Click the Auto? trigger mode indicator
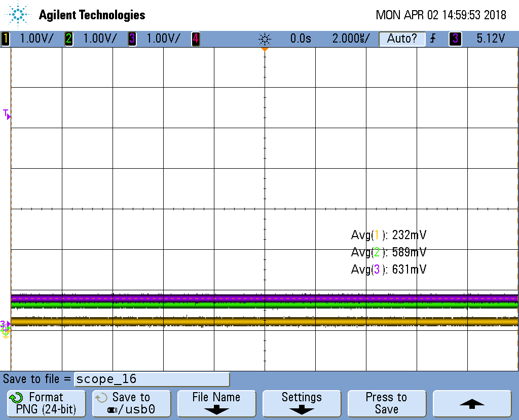This screenshot has width=519, height=420. (x=402, y=39)
